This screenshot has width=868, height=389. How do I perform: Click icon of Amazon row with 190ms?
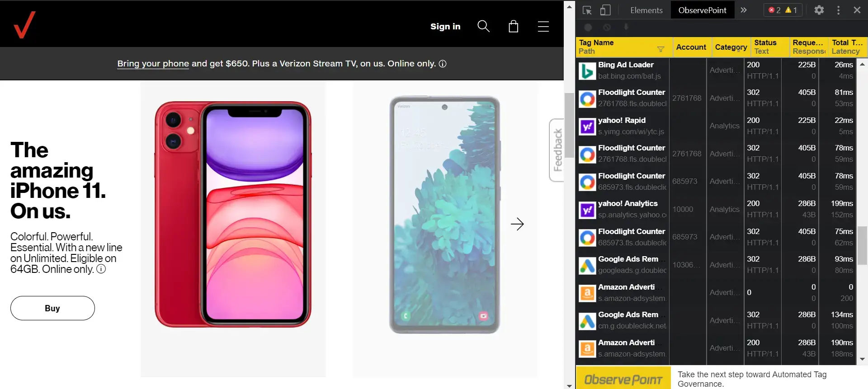(x=587, y=349)
